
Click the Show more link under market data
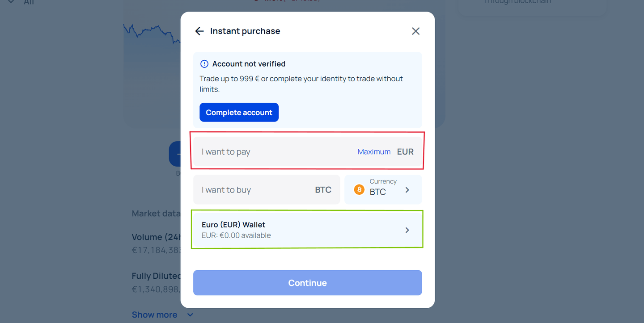pyautogui.click(x=154, y=315)
